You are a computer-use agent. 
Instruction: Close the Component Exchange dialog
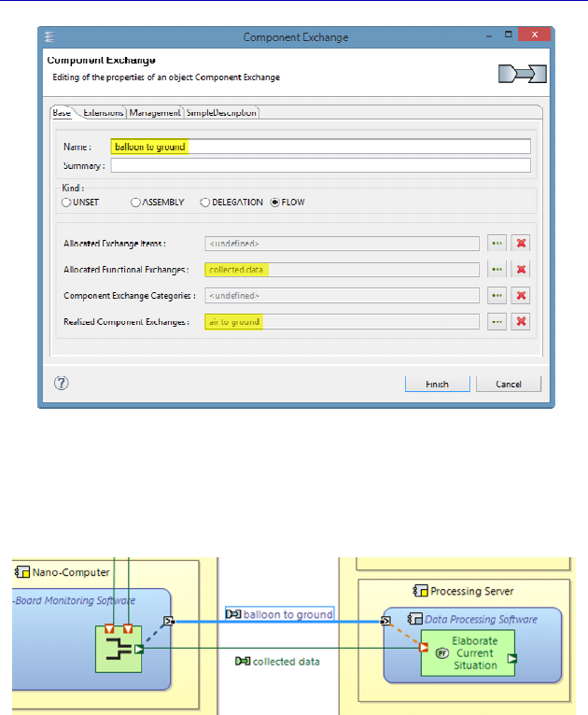click(x=535, y=35)
